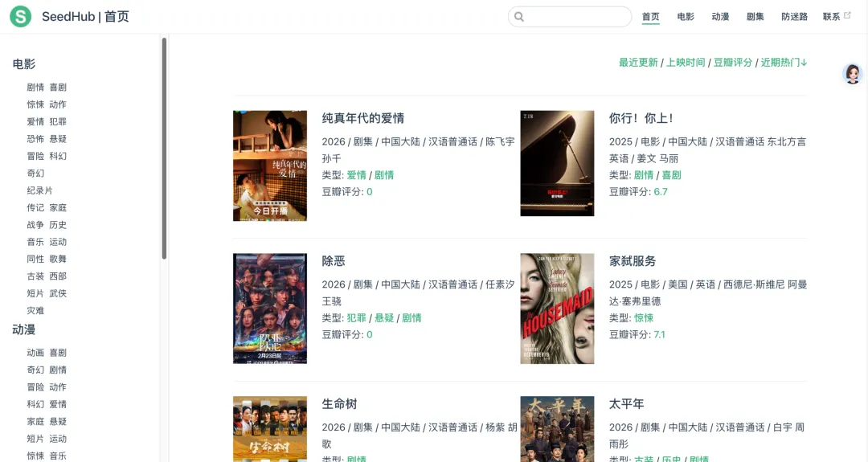Open the avatar assistant icon

[853, 74]
